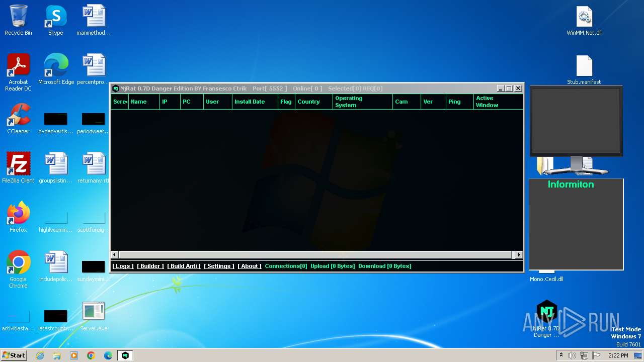Click the taskbar clock showing 2:22 PM
This screenshot has height=362, width=644.
click(618, 355)
